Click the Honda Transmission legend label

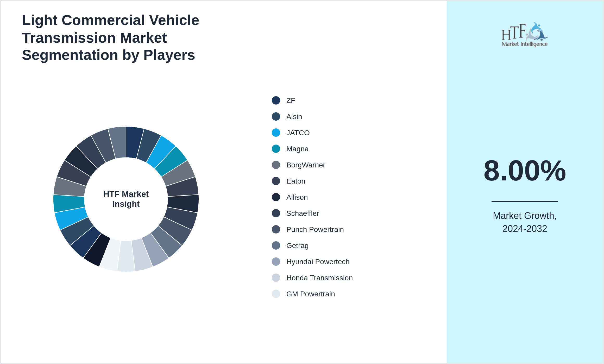point(319,278)
